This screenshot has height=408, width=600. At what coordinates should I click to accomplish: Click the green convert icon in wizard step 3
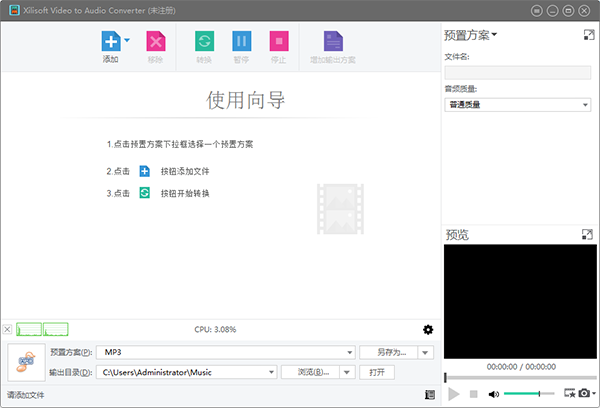coord(145,193)
